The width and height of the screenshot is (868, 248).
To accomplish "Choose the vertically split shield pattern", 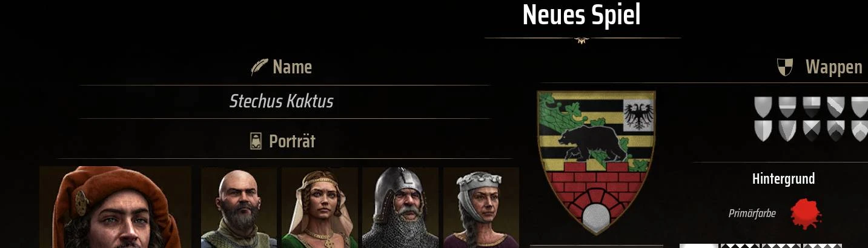I will pos(763,130).
